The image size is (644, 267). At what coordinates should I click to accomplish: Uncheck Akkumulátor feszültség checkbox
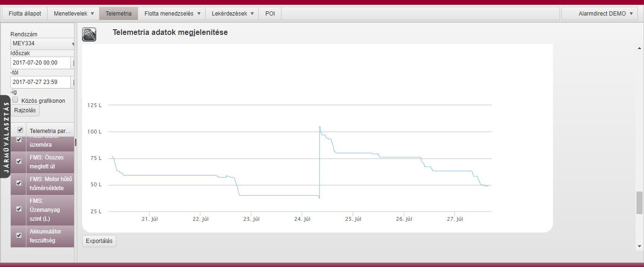(19, 235)
